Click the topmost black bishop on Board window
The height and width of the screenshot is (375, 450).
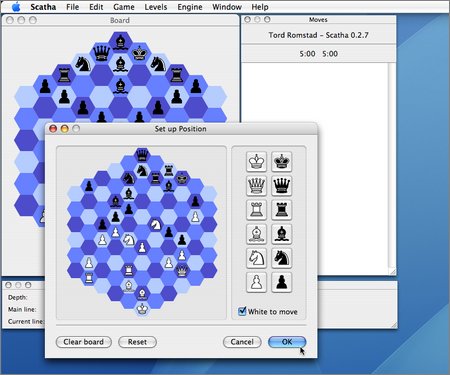point(120,42)
